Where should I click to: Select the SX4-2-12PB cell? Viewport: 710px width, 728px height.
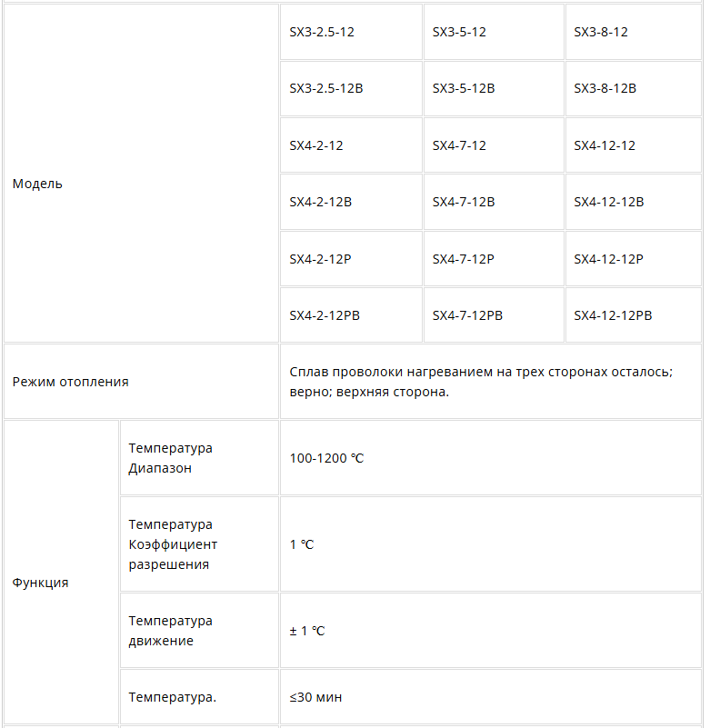[x=351, y=315]
